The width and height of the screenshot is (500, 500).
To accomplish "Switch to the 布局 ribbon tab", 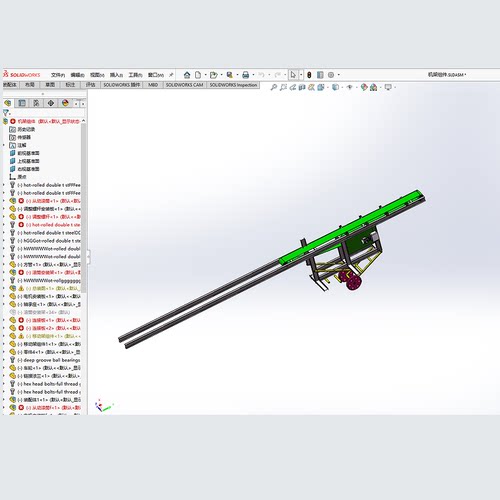I will click(x=30, y=85).
